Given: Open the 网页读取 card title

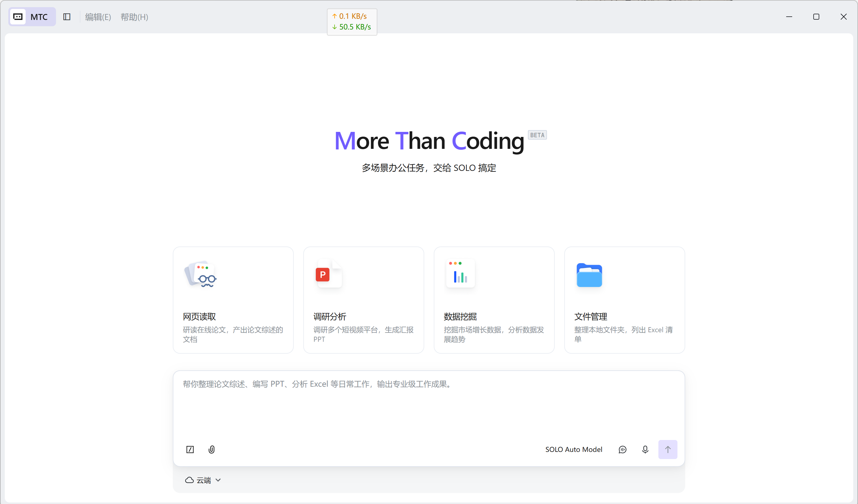Looking at the screenshot, I should [200, 316].
